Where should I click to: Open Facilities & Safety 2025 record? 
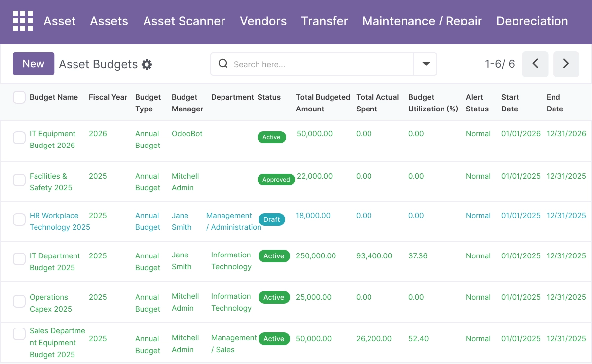click(x=51, y=182)
